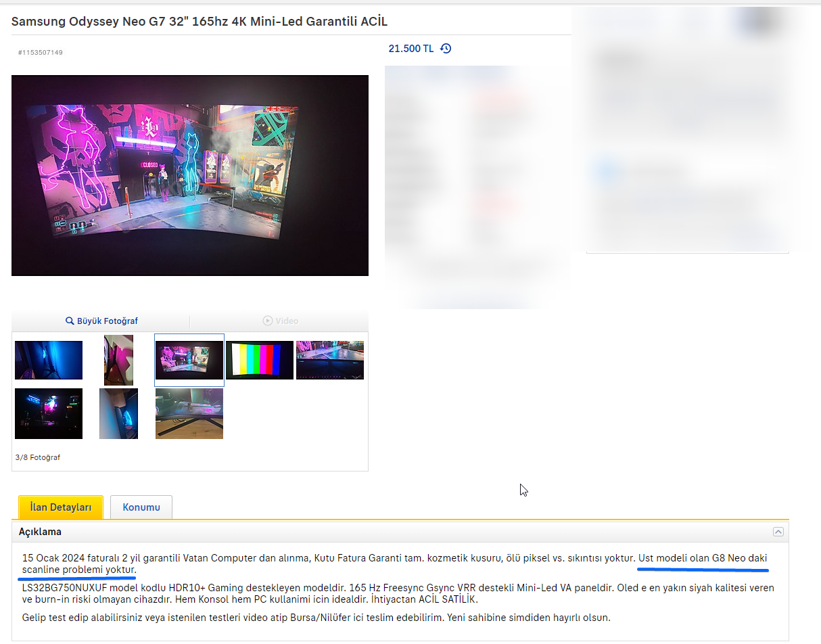Select the dark room neon thumbnail in the second row

tap(49, 413)
